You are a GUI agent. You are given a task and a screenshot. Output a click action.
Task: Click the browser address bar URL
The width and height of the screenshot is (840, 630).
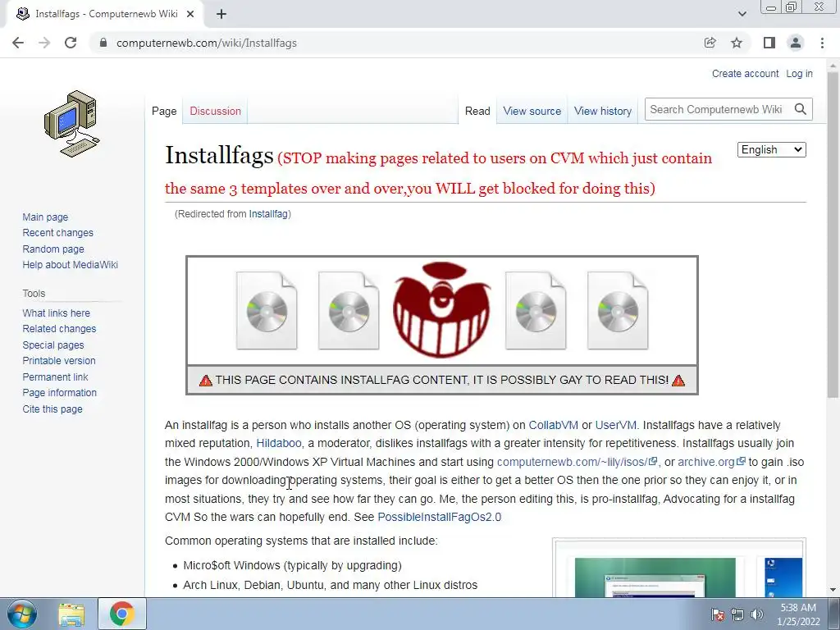coord(206,43)
